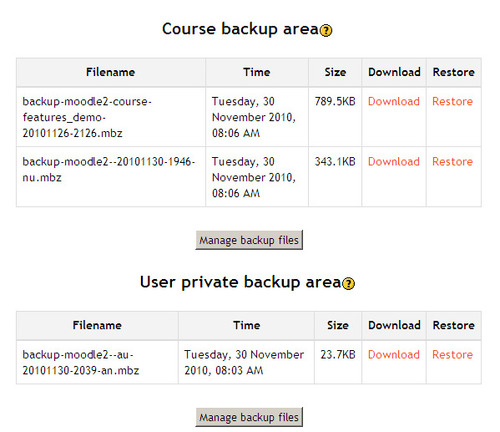Select Size column header in course backup table
This screenshot has width=500, height=432.
tap(335, 72)
